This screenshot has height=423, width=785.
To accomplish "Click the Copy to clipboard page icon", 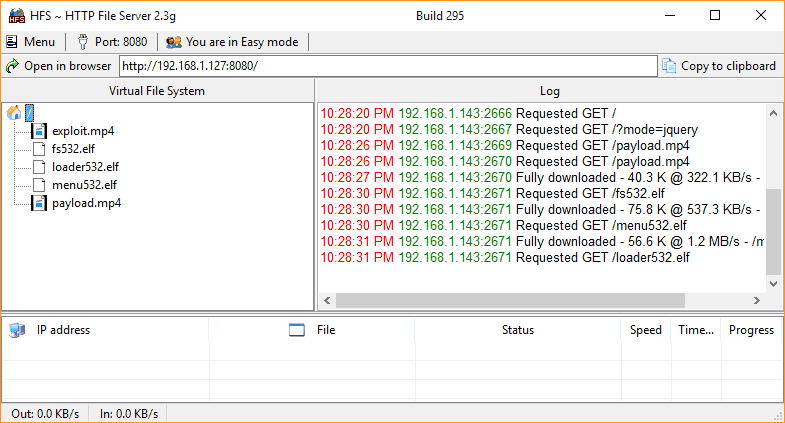I will point(669,66).
